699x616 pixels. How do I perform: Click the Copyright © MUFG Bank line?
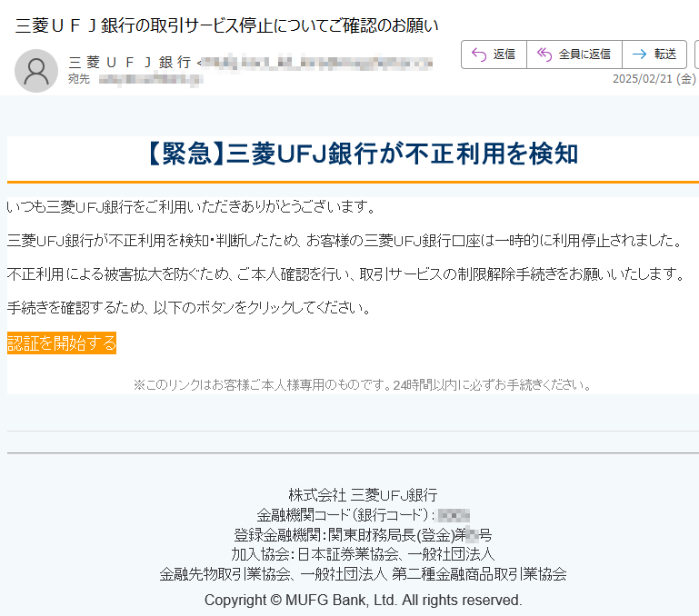363,600
